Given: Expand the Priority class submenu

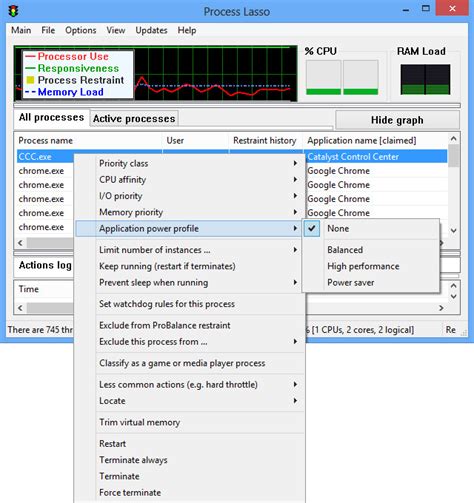Looking at the screenshot, I should click(189, 163).
